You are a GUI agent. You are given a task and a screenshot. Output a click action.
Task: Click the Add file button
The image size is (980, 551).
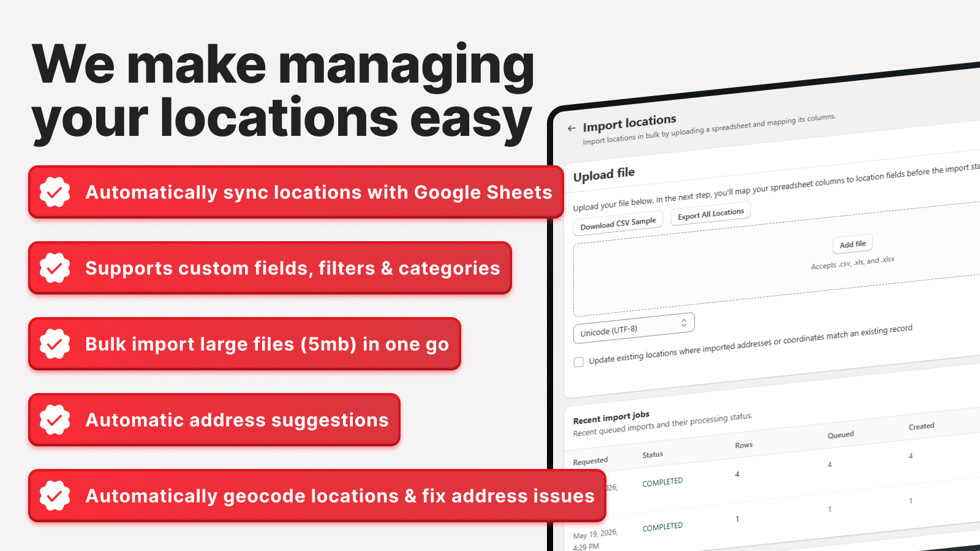(853, 244)
